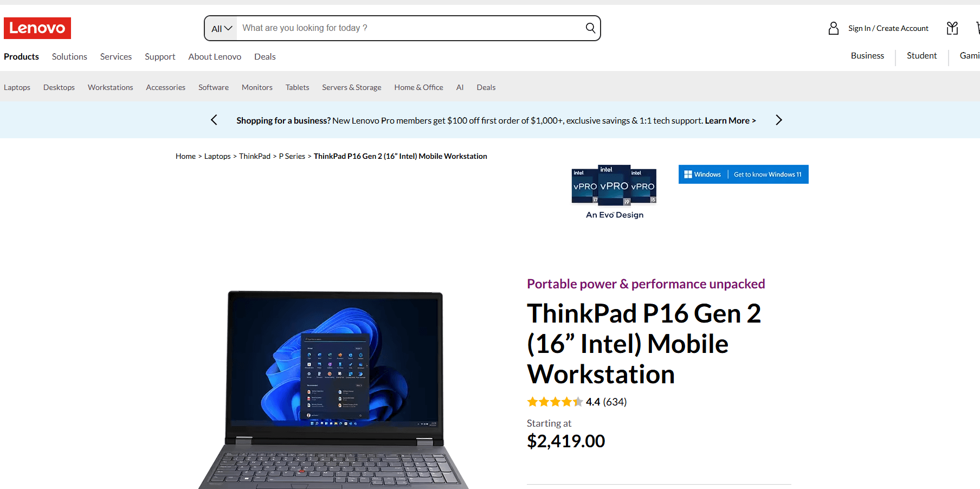The width and height of the screenshot is (980, 489).
Task: Click the ThinkPad P16 laptop image
Action: tap(333, 389)
